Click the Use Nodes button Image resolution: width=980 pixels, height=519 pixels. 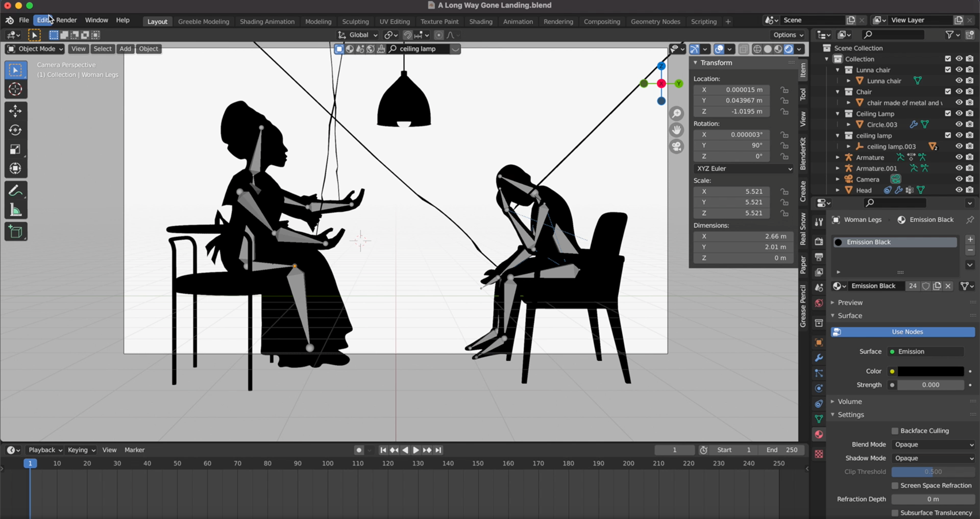(x=902, y=332)
